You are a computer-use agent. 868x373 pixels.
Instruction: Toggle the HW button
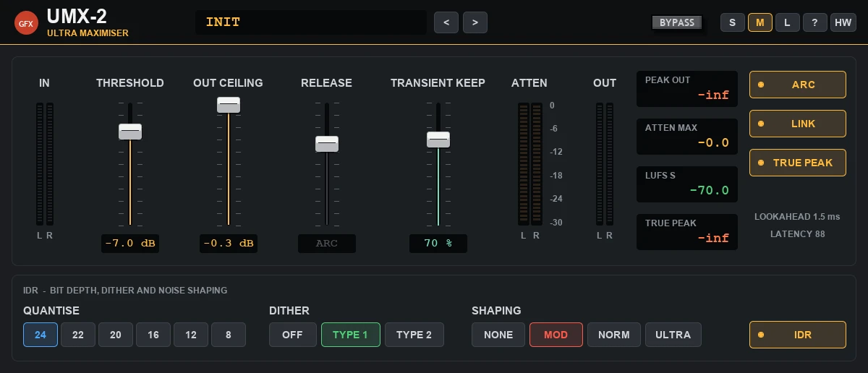(x=843, y=22)
